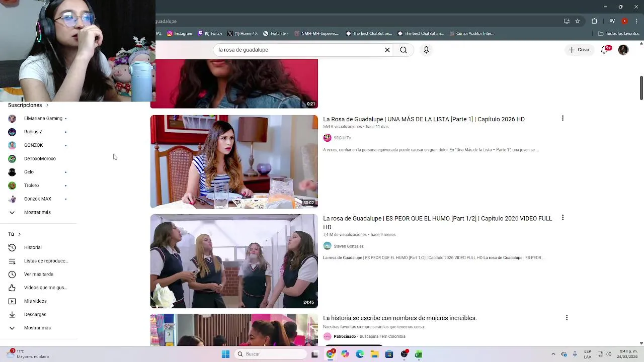
Task: Open the 90'S HiTs channel name
Action: pos(342,138)
